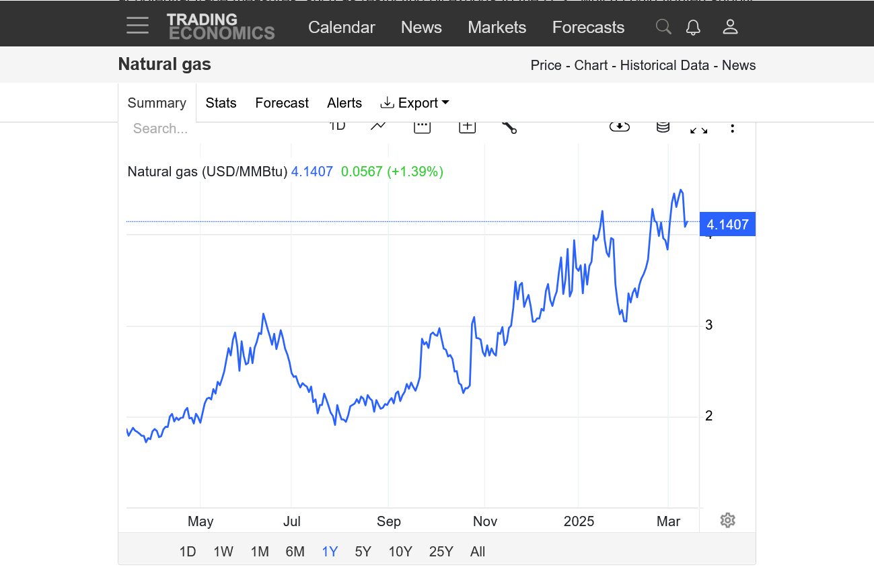Switch to the Forecast tab
The image size is (874, 588).
pos(282,103)
